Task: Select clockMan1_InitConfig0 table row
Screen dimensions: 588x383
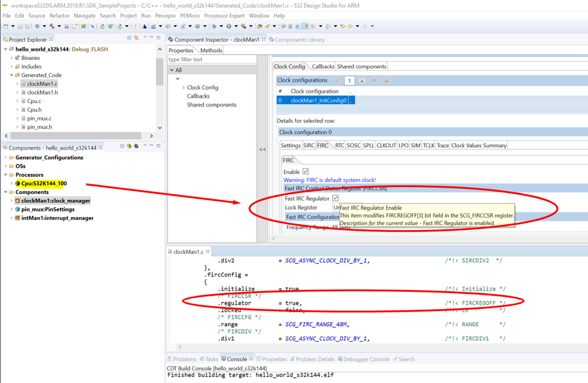Action: point(315,100)
